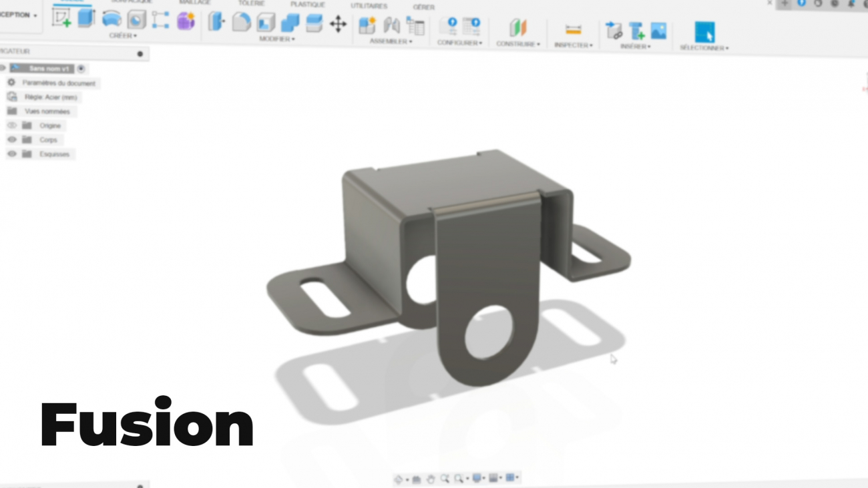
Task: Choose the Fillet tool in Modifier
Action: pos(241,22)
